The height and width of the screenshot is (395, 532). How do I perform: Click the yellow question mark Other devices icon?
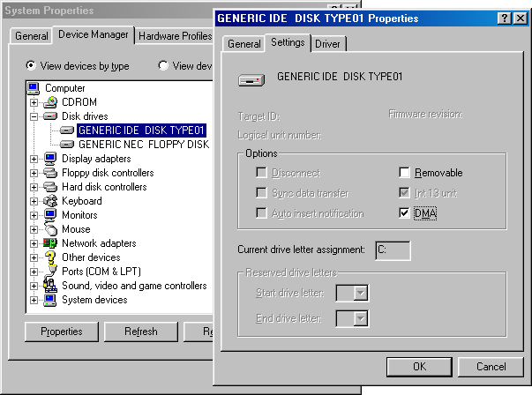pyautogui.click(x=50, y=257)
